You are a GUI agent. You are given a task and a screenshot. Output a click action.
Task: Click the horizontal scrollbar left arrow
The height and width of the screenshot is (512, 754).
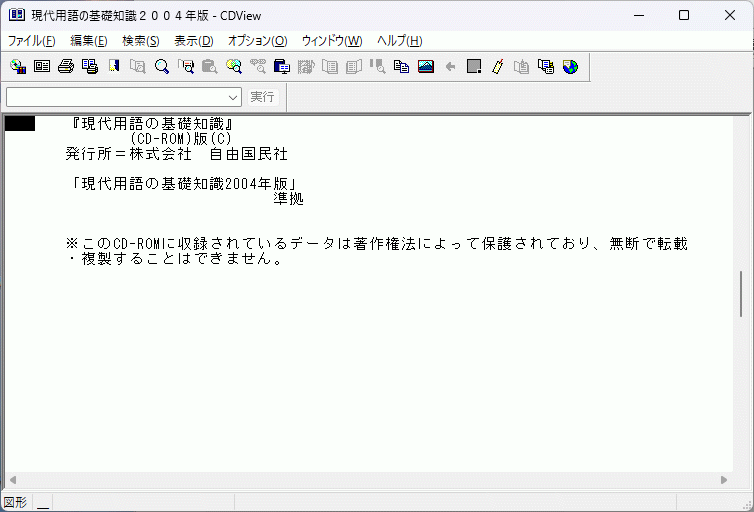[x=13, y=480]
